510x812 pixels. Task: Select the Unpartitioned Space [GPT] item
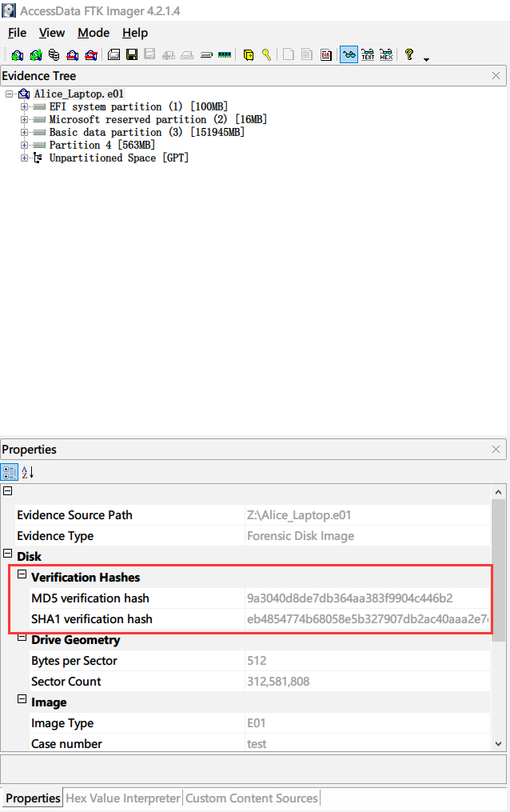pos(119,158)
